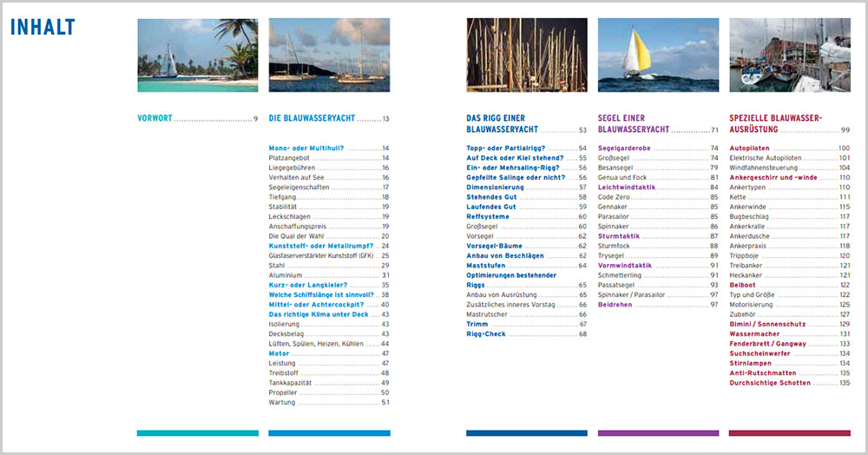Click the purple color bar at bottom

tap(659, 432)
